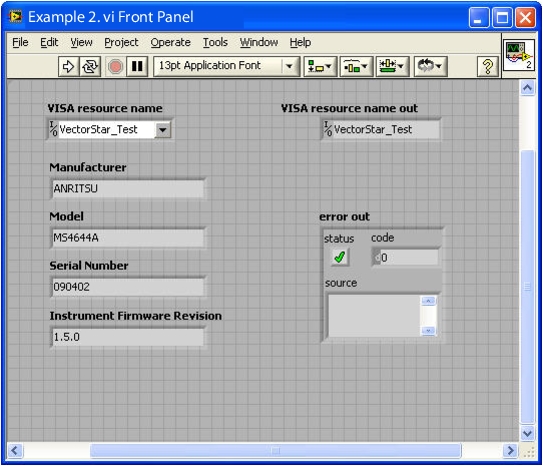Click the vertical scrollbar up arrow
This screenshot has width=543, height=466.
pyautogui.click(x=527, y=88)
